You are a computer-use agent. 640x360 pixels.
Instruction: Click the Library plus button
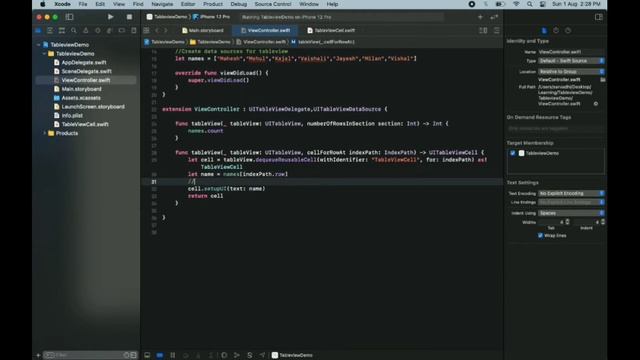[480, 17]
